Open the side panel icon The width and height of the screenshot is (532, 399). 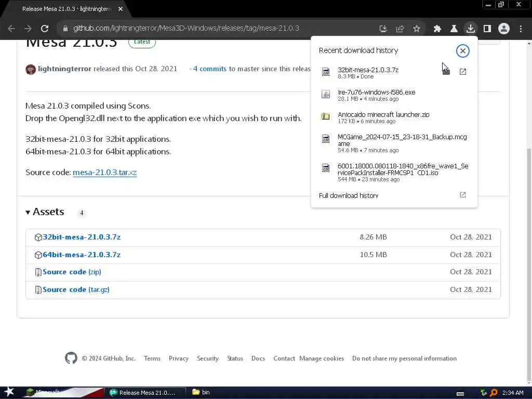tap(487, 29)
